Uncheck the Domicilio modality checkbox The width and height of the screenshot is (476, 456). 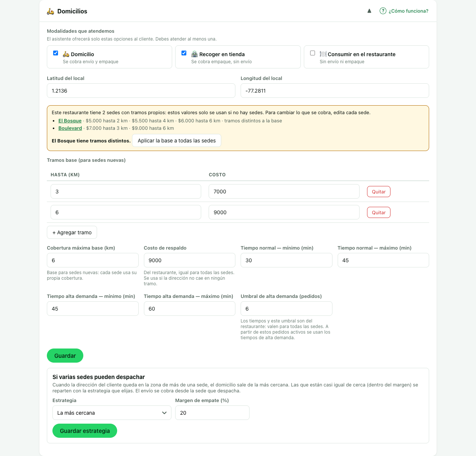pyautogui.click(x=55, y=53)
